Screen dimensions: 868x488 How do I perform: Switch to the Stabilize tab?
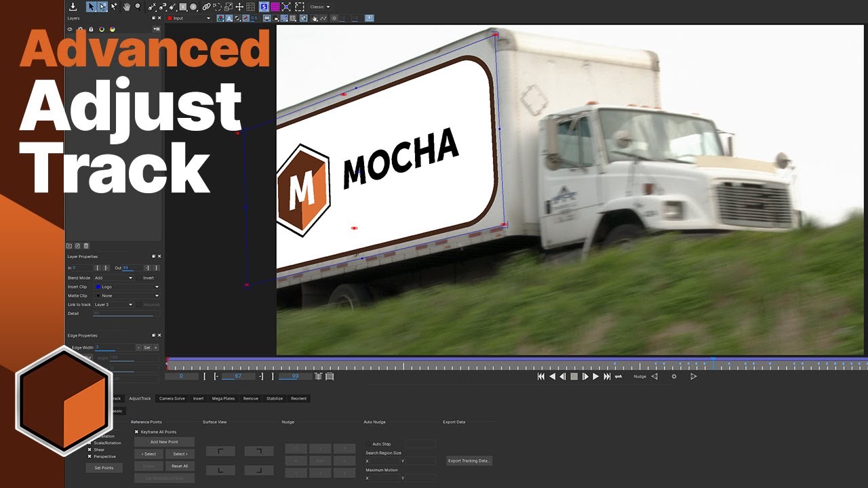(x=275, y=399)
